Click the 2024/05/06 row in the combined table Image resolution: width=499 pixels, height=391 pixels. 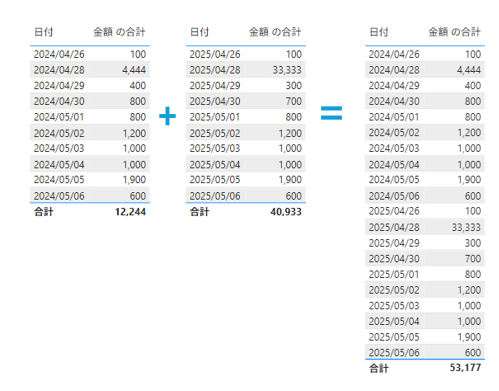pyautogui.click(x=425, y=196)
